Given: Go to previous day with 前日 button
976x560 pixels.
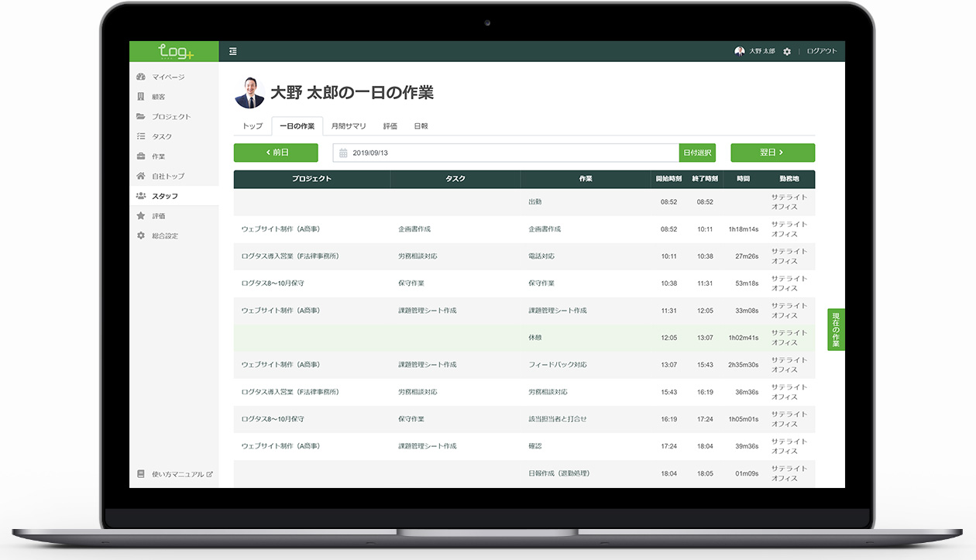Looking at the screenshot, I should coord(276,153).
